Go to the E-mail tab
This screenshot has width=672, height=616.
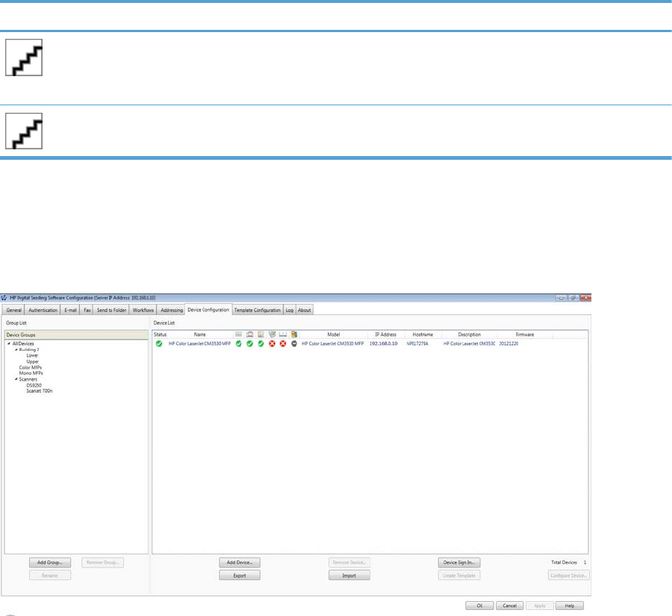point(70,310)
